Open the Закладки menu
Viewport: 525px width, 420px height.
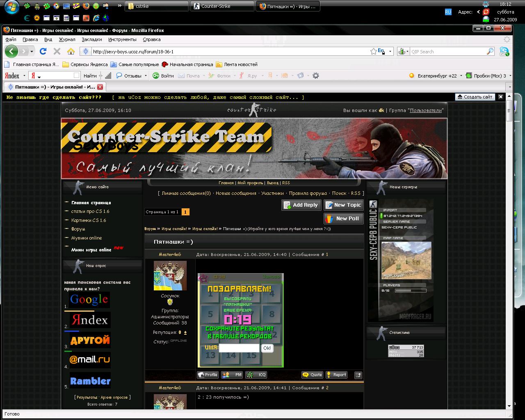(92, 39)
